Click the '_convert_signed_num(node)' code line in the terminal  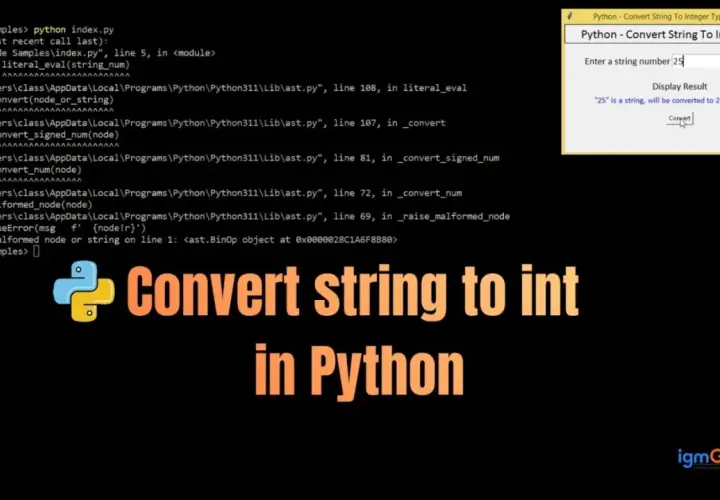click(60, 135)
